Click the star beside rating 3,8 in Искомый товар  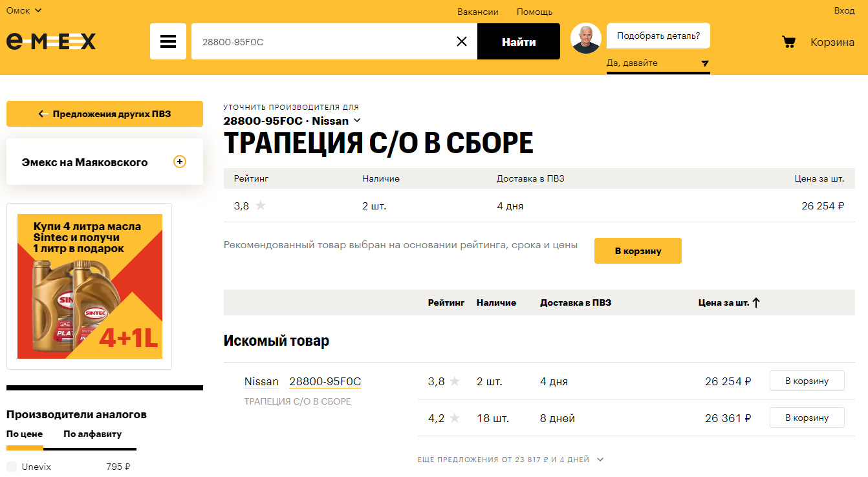click(x=455, y=381)
